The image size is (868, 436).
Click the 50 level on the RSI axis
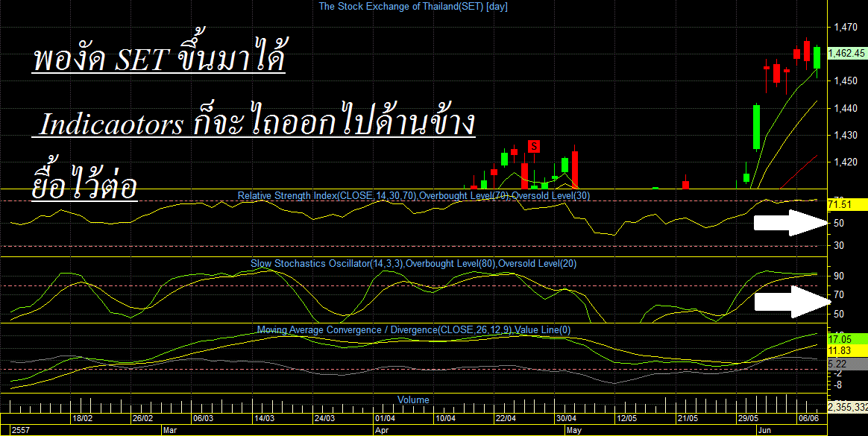pos(839,223)
